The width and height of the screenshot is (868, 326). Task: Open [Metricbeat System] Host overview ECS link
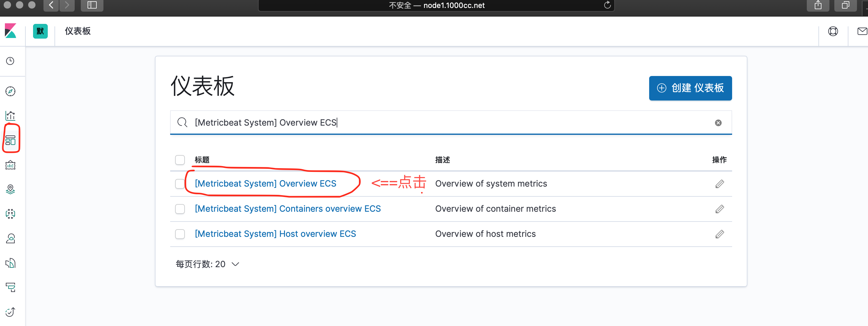click(275, 234)
